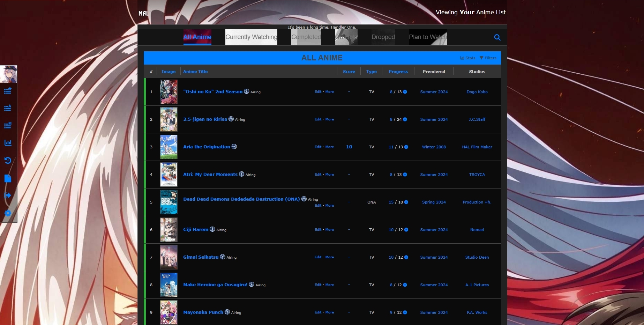The width and height of the screenshot is (644, 325).
Task: Click Edit for Oshi no Ko 2nd Season
Action: (x=318, y=92)
